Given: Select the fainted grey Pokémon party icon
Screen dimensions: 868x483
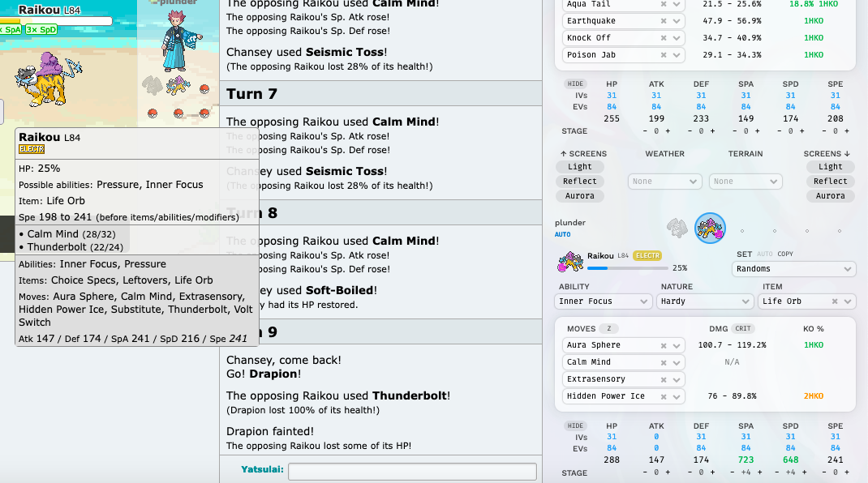Looking at the screenshot, I should click(x=677, y=229).
